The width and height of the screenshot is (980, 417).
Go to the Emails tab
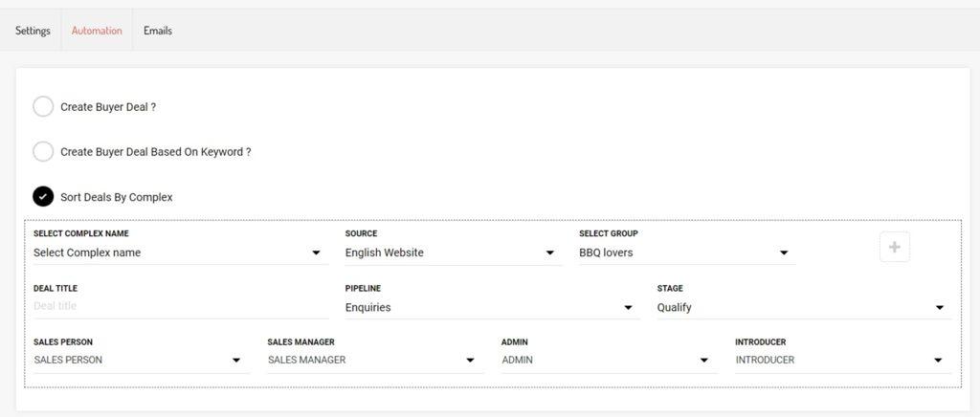158,31
